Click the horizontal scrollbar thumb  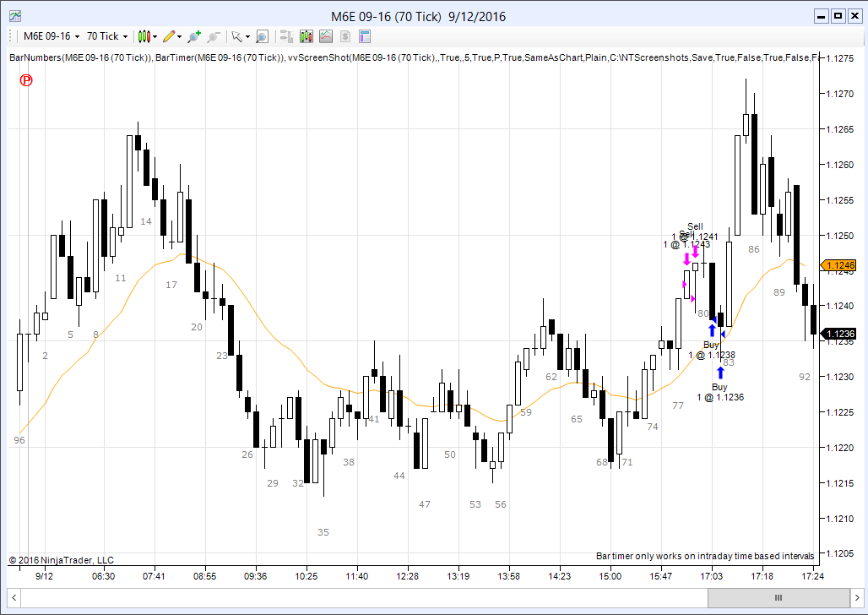point(778,598)
